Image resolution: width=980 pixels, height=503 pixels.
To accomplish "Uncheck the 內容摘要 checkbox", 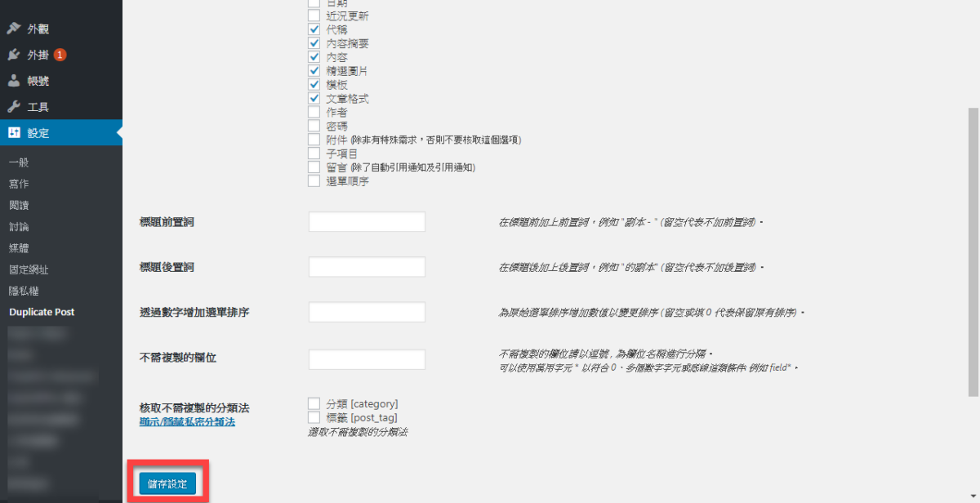I will click(x=314, y=43).
